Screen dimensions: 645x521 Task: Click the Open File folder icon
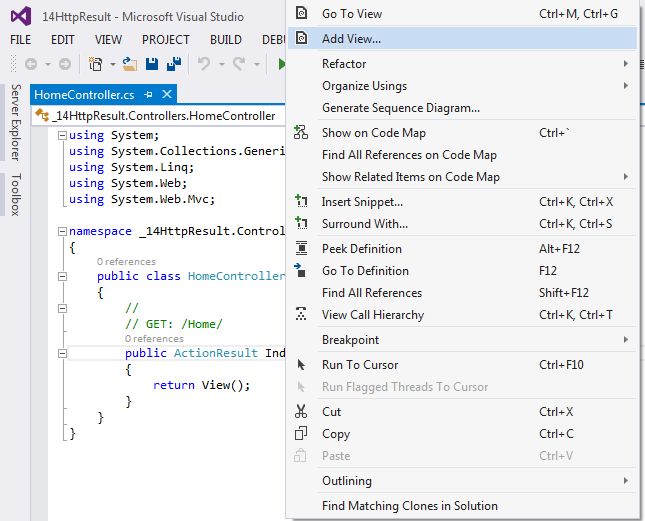pos(131,64)
